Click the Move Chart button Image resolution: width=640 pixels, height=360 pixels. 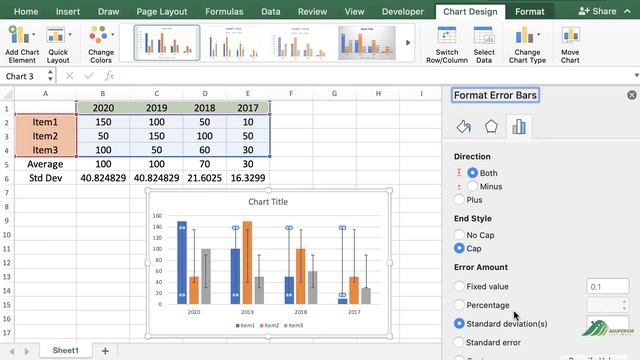click(570, 44)
